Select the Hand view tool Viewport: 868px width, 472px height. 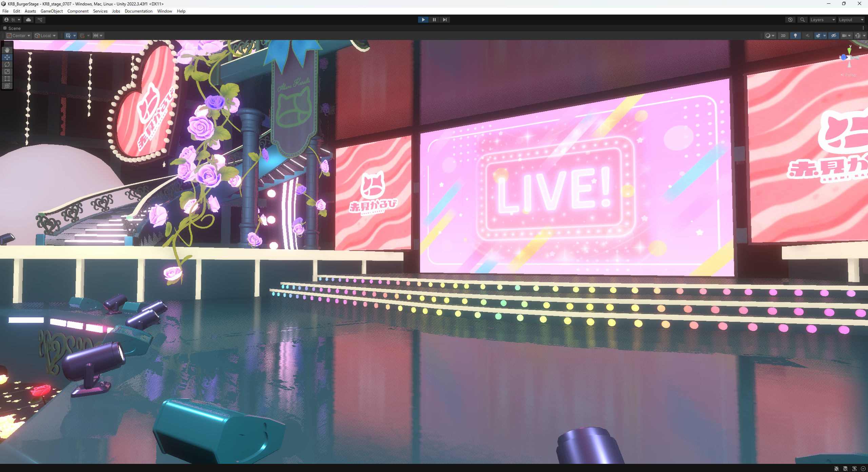[7, 50]
